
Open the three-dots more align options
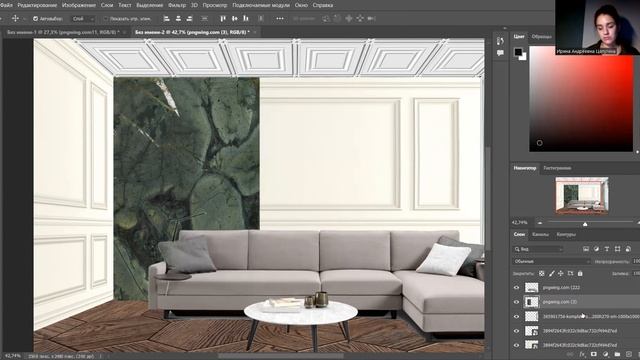pyautogui.click(x=280, y=18)
